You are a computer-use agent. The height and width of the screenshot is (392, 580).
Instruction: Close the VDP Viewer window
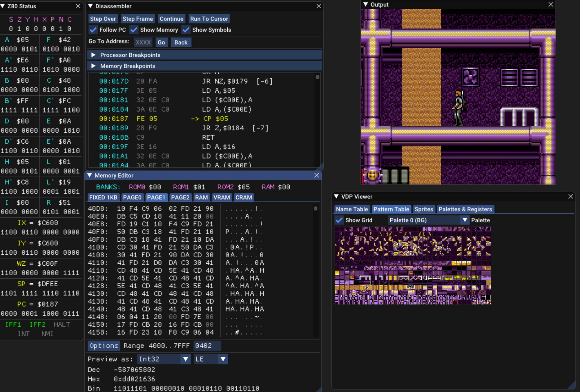(x=571, y=196)
